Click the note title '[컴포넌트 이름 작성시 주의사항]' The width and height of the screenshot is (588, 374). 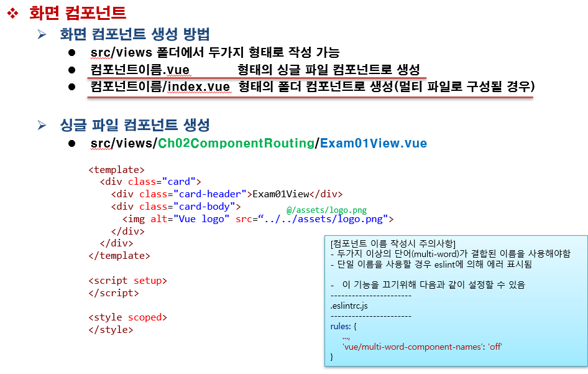(x=393, y=244)
